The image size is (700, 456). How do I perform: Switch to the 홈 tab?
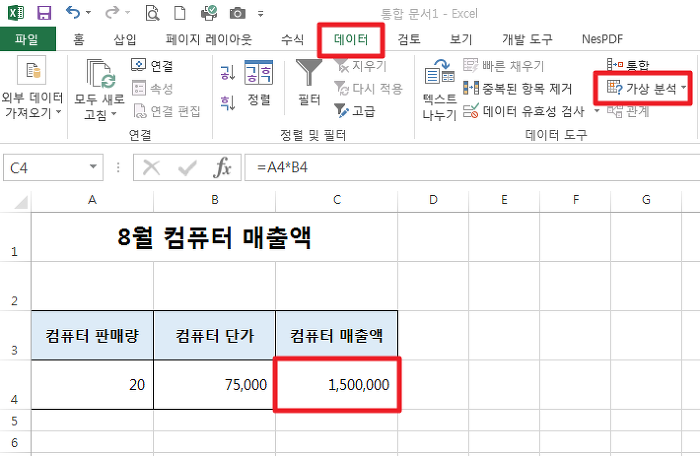[x=79, y=39]
